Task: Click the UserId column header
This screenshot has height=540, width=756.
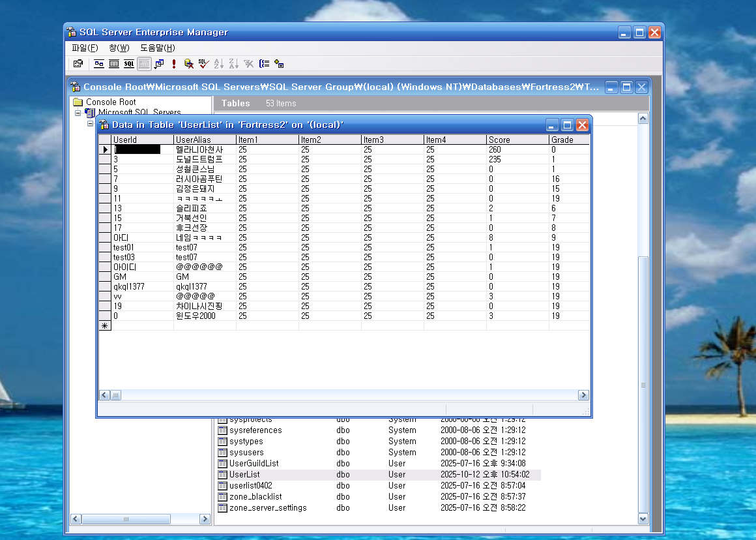Action: pyautogui.click(x=142, y=140)
